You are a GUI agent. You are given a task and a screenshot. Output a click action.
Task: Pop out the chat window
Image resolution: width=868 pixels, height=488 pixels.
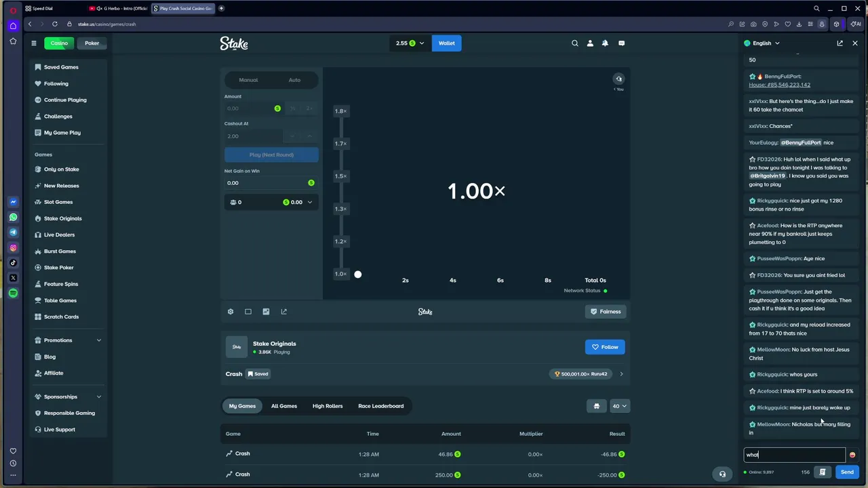point(840,43)
